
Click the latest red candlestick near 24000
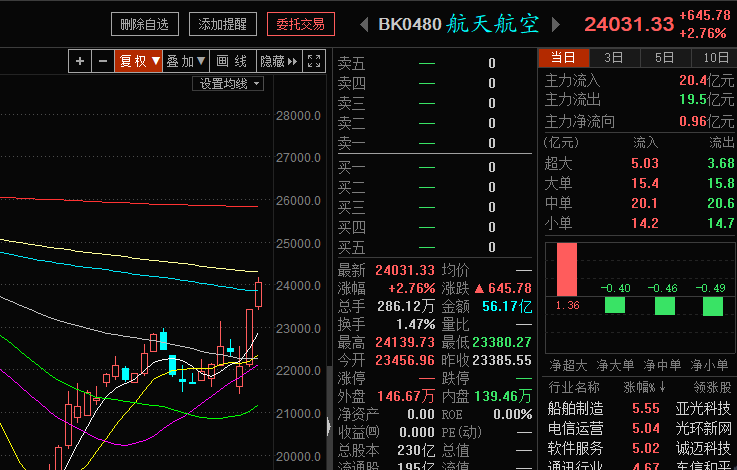point(259,295)
